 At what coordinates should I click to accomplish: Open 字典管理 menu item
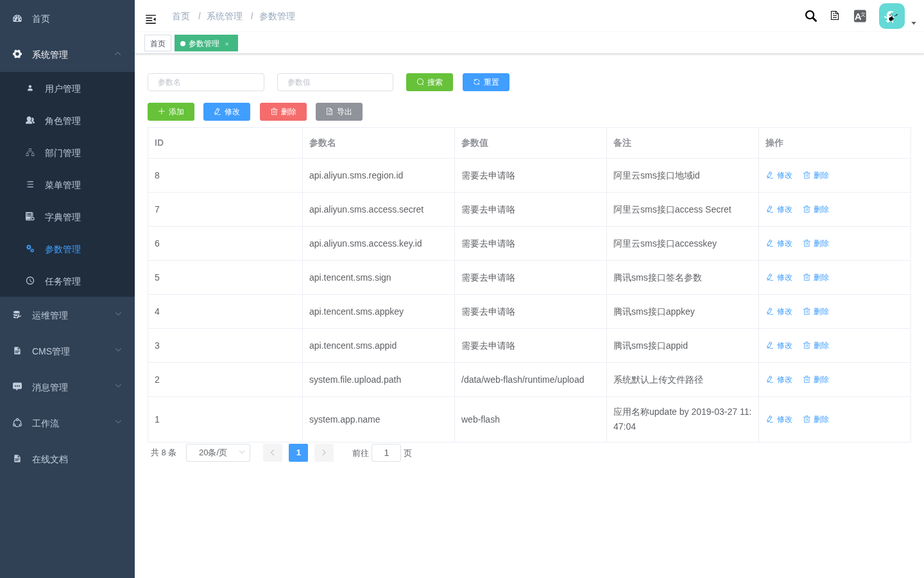(67, 217)
